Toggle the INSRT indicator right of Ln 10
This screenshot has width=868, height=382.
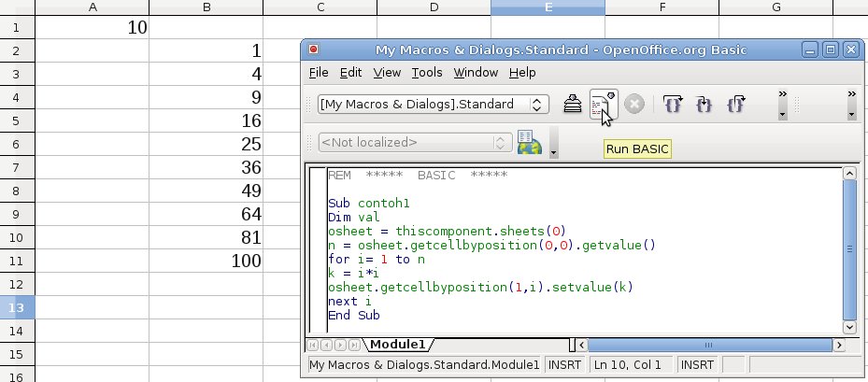[x=700, y=364]
